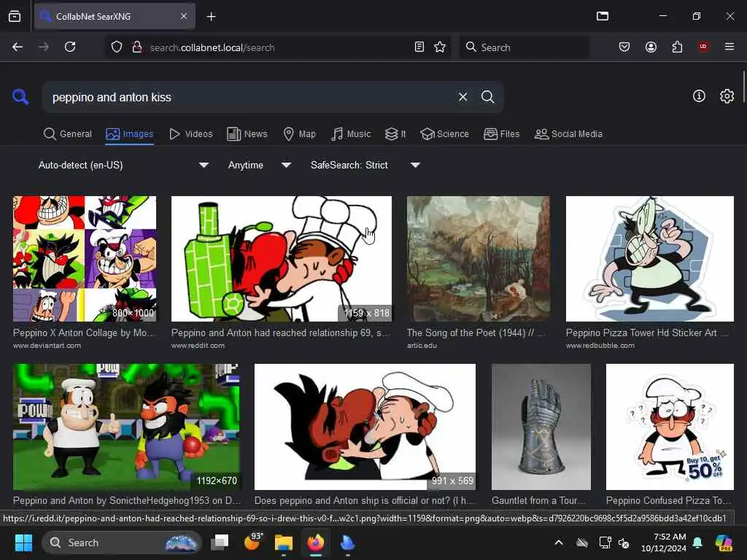Reload the current page

[70, 47]
